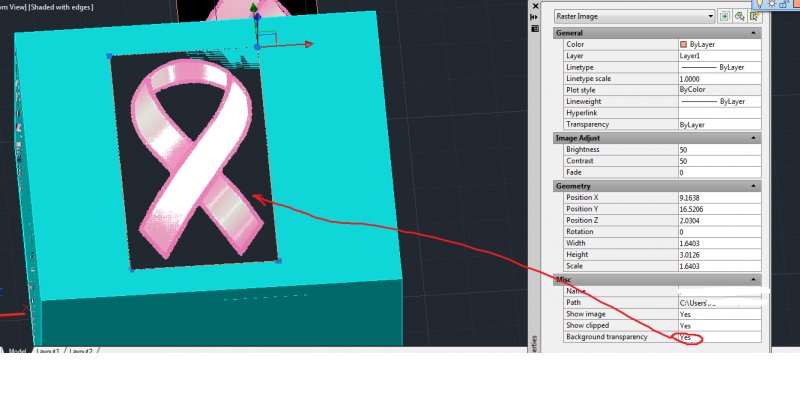Click the bottom-left blue grip of image
Viewport: 800px width, 410px height.
coord(132,269)
